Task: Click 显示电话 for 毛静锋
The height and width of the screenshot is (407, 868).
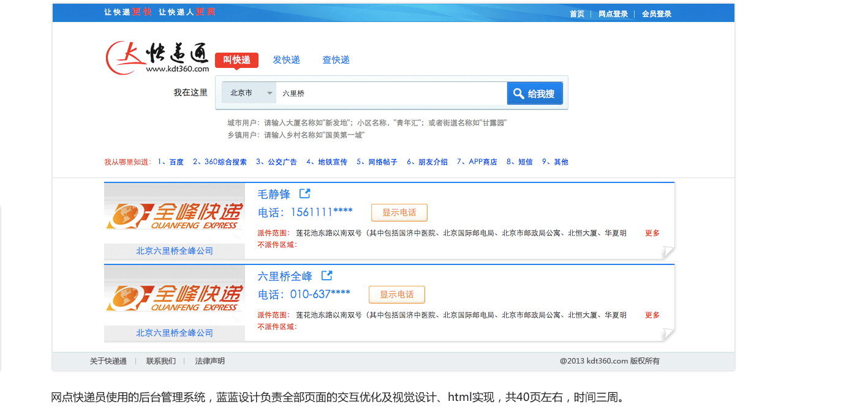Action: pos(399,212)
